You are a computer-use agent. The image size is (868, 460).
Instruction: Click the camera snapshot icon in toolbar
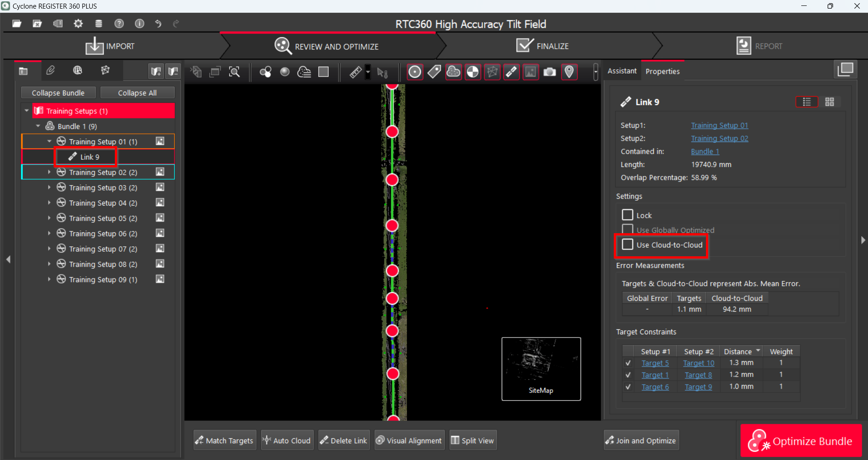549,72
